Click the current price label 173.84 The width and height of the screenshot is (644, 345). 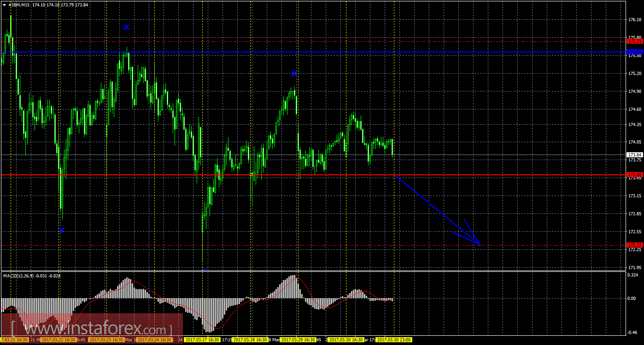635,155
